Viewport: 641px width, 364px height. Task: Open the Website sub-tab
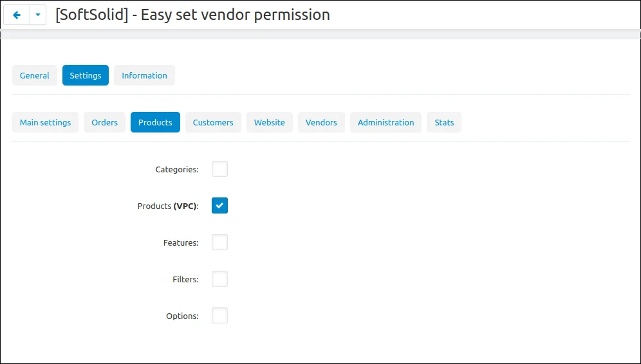(270, 122)
